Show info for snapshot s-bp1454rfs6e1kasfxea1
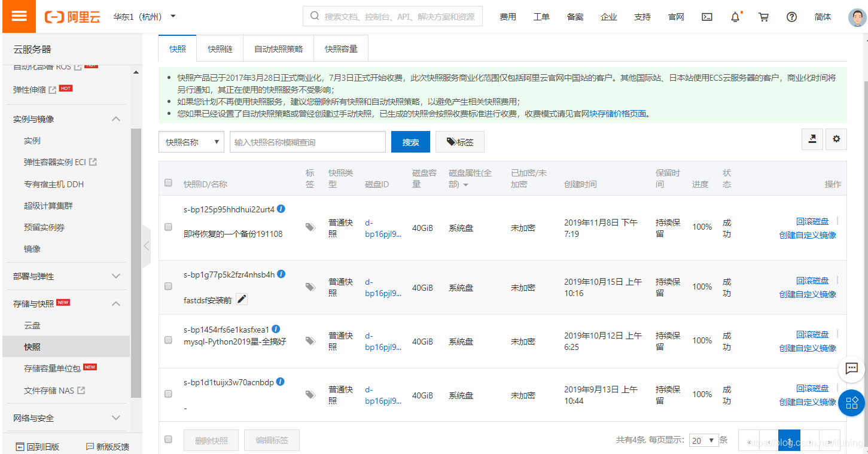The width and height of the screenshot is (868, 454). coord(276,329)
